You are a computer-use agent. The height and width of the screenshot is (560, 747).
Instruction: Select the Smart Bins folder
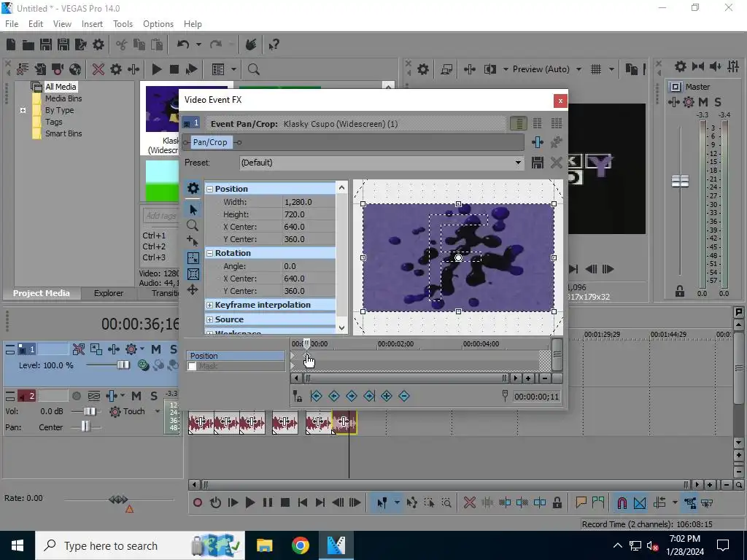pos(63,134)
